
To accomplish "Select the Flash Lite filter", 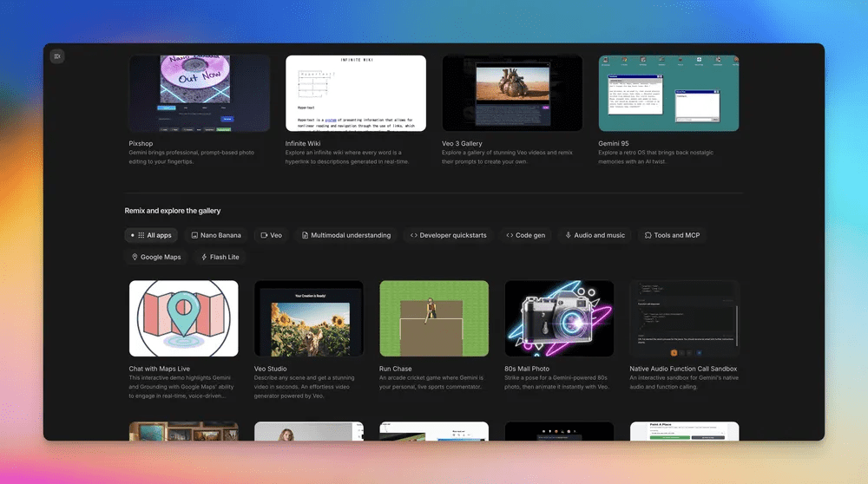I will click(220, 257).
